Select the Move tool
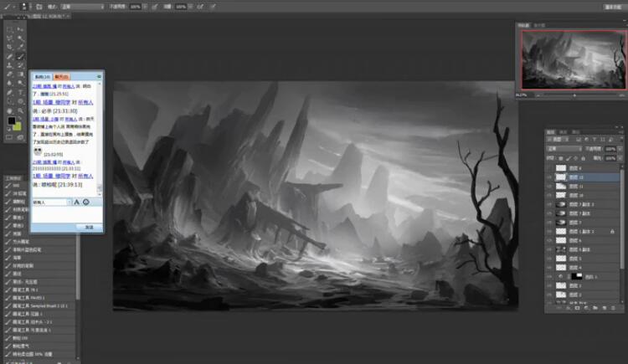Screen dimensions: 628x364 coord(20,29)
